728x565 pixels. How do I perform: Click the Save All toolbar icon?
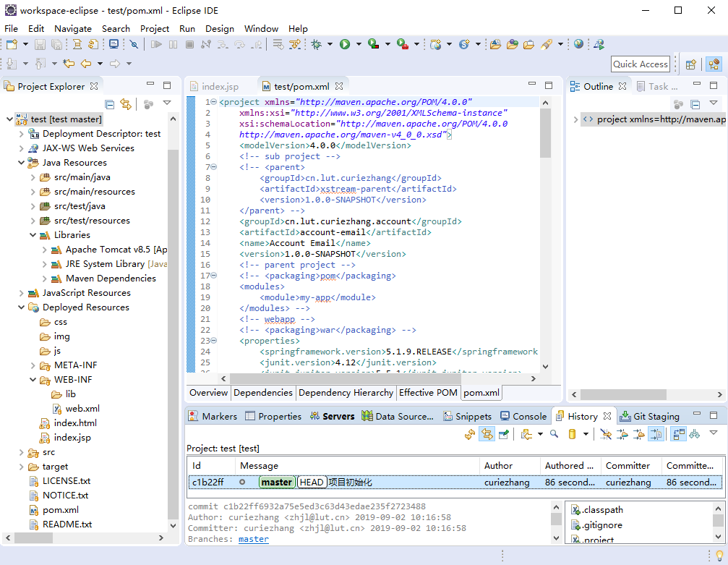pos(56,44)
